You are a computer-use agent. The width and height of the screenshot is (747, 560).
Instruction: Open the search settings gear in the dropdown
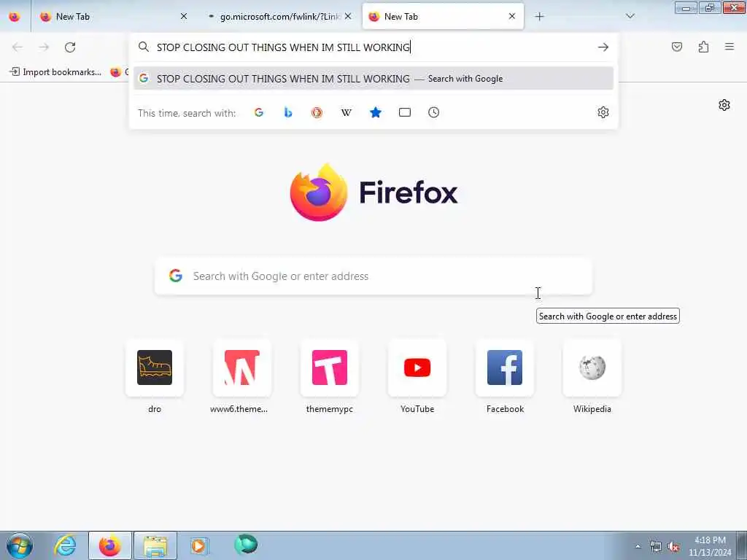click(603, 112)
